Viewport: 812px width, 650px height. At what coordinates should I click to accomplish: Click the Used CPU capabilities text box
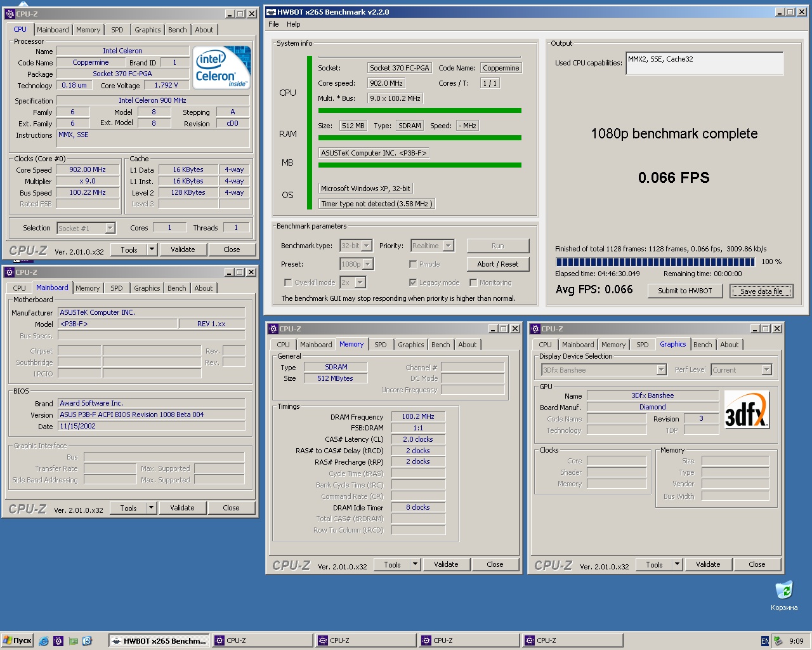704,63
